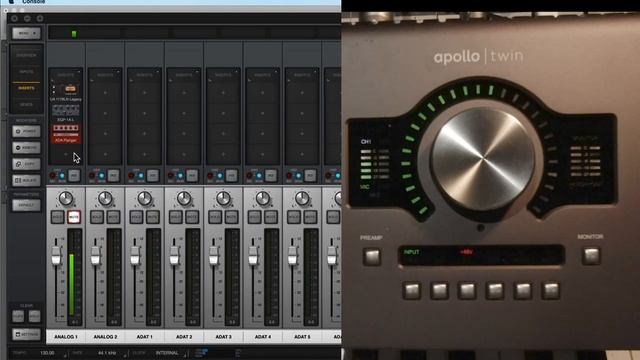This screenshot has height=360, width=640.
Task: Open the SETTINGS button
Action: [26, 334]
